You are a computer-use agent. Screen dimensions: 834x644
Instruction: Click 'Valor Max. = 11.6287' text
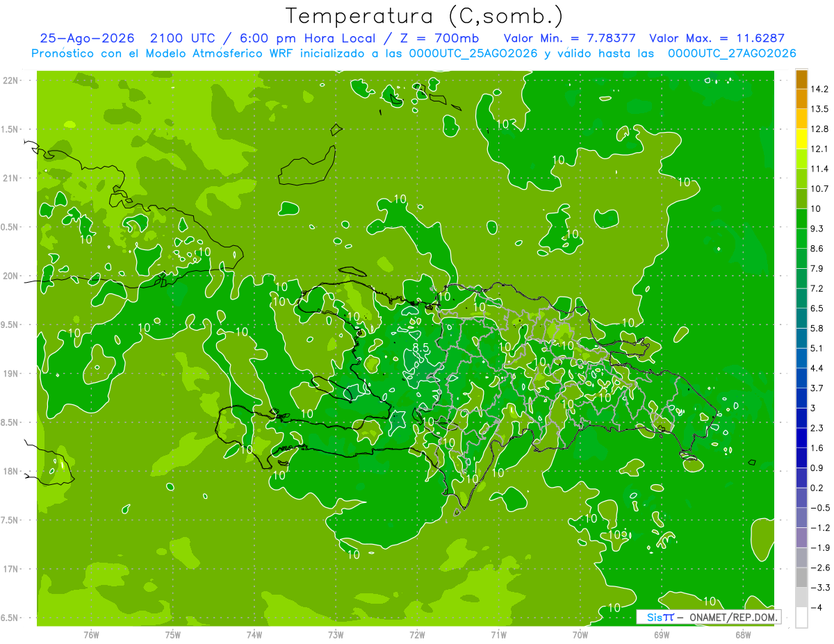point(717,38)
